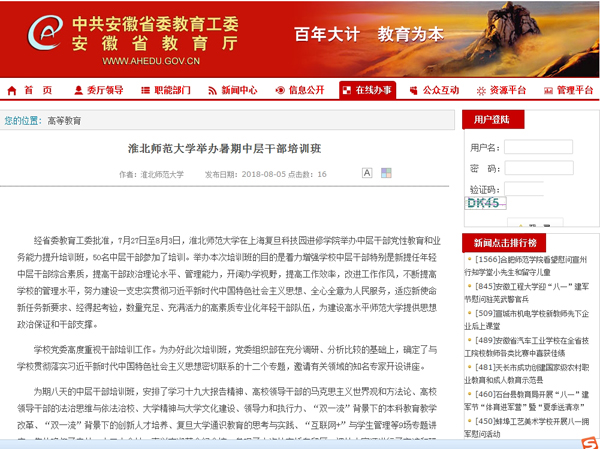The image size is (600, 449).
Task: Click the 百年大计 教育为本 banner slogan
Action: pos(369,34)
